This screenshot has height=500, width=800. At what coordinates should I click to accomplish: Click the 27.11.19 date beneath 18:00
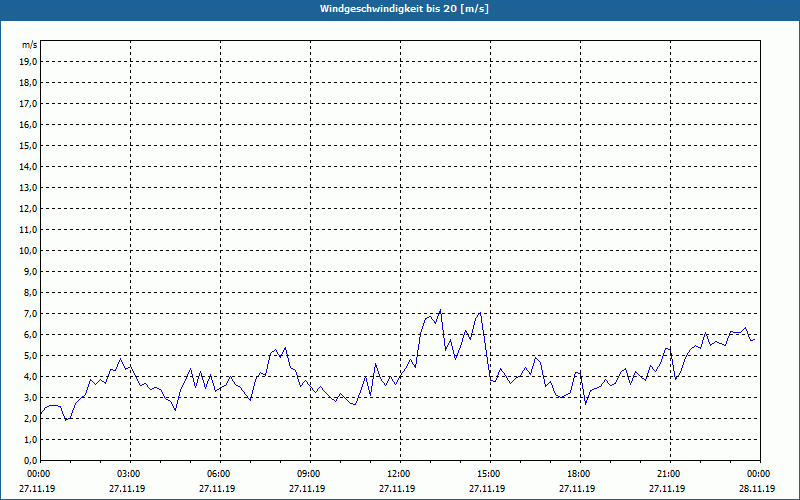click(x=577, y=489)
